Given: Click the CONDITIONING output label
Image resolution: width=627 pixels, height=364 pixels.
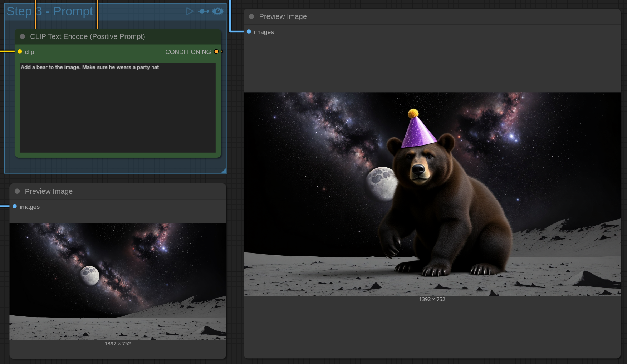Looking at the screenshot, I should [x=188, y=52].
